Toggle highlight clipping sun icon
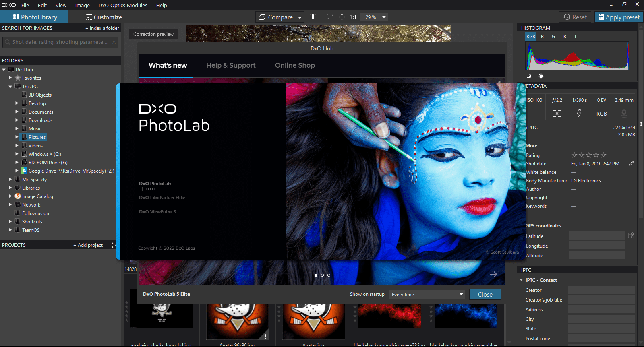 click(x=541, y=76)
